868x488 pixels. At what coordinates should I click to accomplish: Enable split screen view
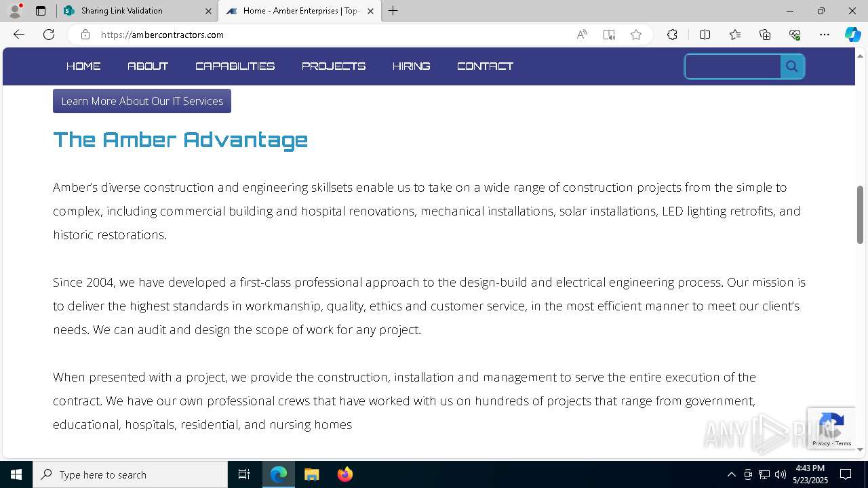coord(705,35)
